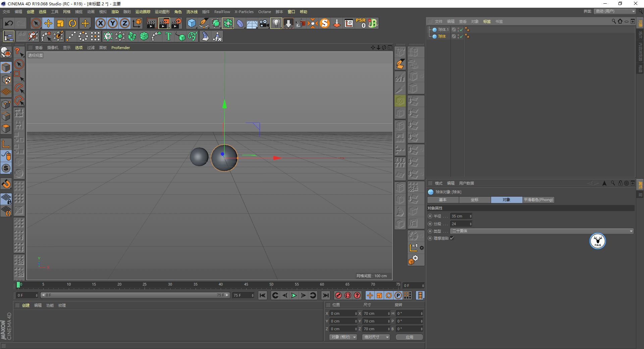Viewport: 644px width, 349px height.
Task: Toggle the 理想渲染 checkbox
Action: click(x=452, y=238)
